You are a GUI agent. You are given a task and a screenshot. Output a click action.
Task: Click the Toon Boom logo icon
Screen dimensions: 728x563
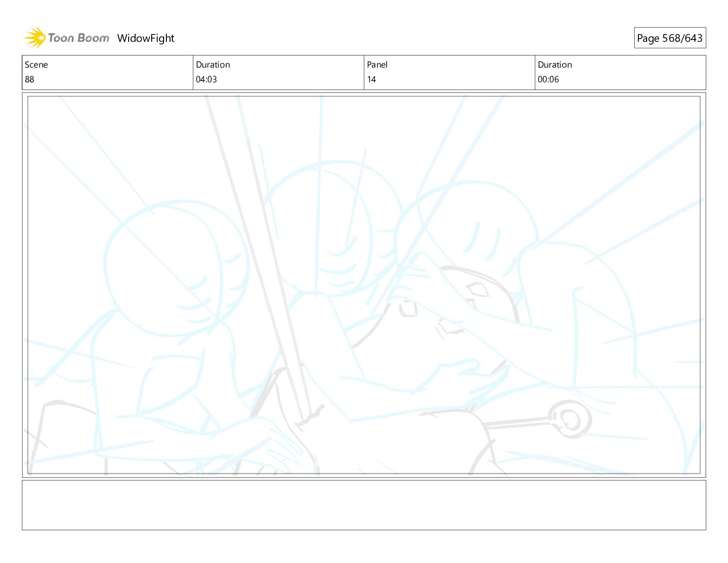tap(34, 38)
